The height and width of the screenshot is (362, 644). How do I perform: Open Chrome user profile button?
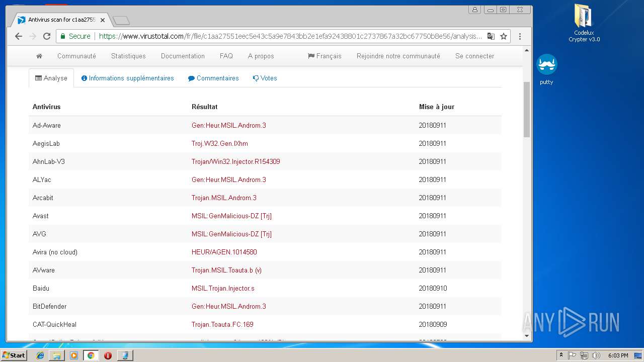(474, 9)
